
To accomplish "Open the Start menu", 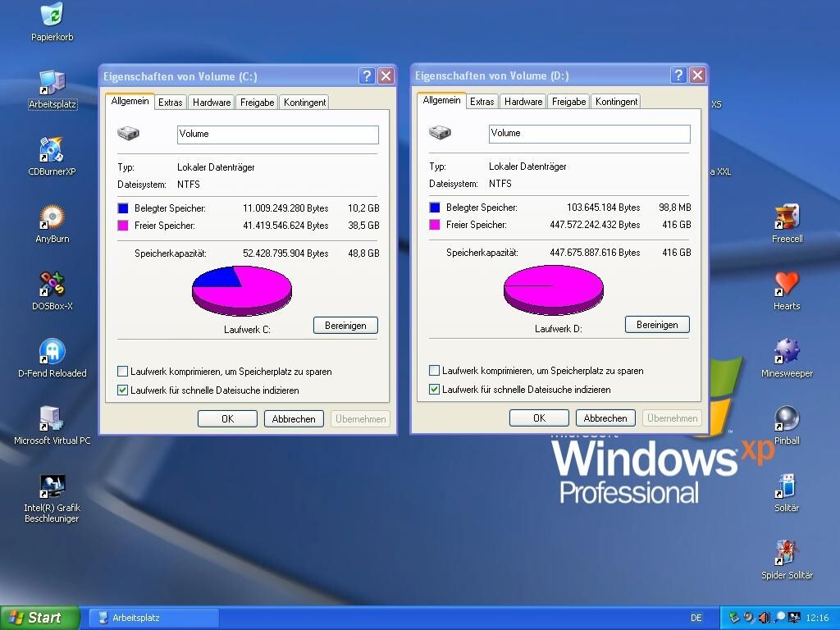I will pyautogui.click(x=39, y=618).
